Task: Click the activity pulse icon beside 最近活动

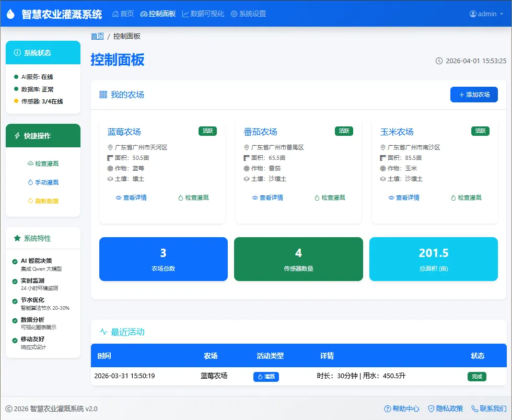Action: click(x=103, y=332)
